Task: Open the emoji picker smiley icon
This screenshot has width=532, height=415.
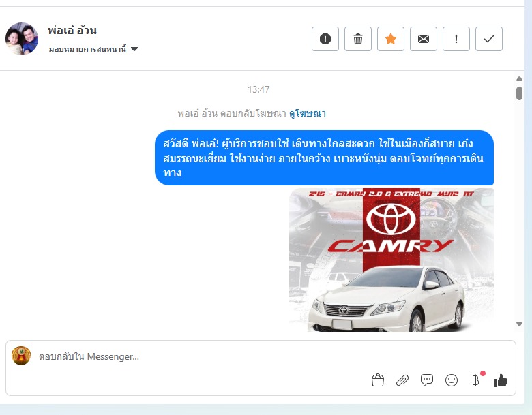Action: [x=452, y=380]
